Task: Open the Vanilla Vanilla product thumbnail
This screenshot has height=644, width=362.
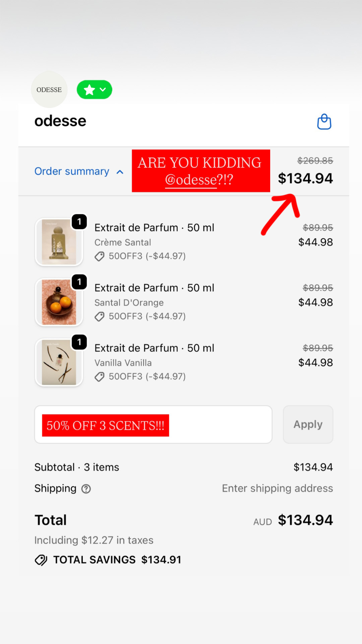Action: click(x=59, y=363)
